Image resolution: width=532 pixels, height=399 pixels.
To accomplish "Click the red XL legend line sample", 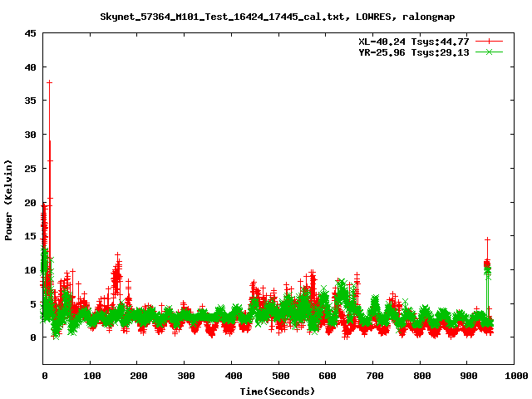I will pyautogui.click(x=489, y=42).
